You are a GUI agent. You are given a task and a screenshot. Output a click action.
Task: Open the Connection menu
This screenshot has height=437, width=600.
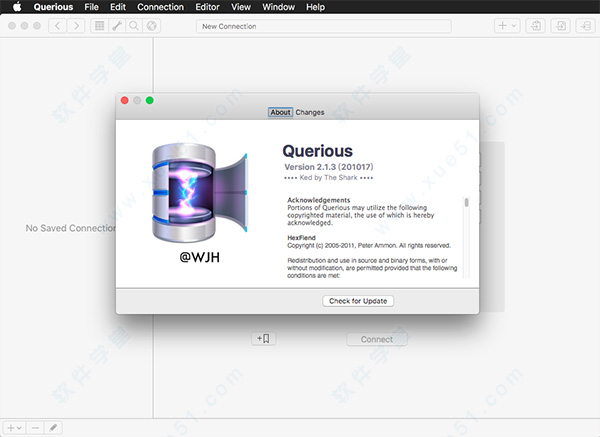pyautogui.click(x=160, y=7)
